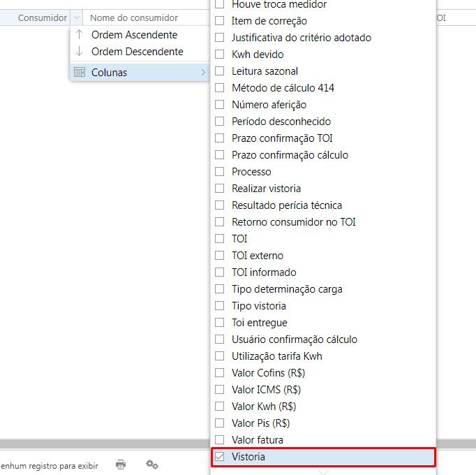
Task: Check Valor Cofins (R$) column
Action: tap(219, 372)
